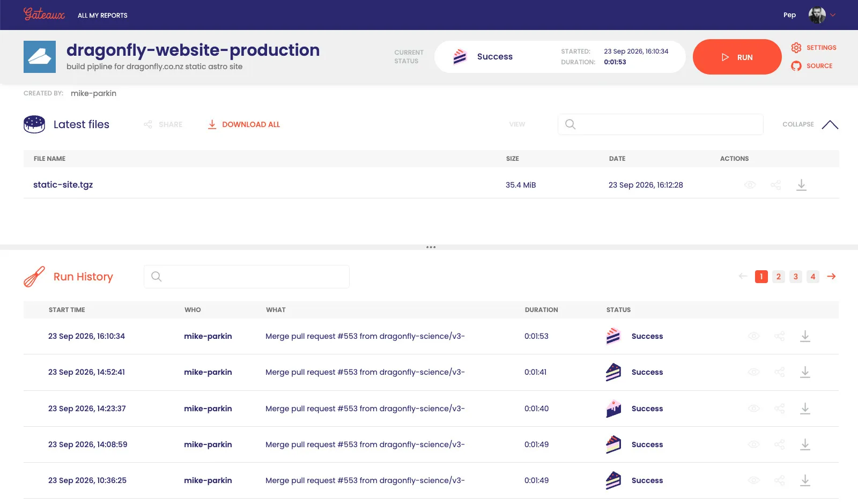Viewport: 858px width, 504px height.
Task: Expand the user menu chevron beside avatar
Action: [x=833, y=15]
